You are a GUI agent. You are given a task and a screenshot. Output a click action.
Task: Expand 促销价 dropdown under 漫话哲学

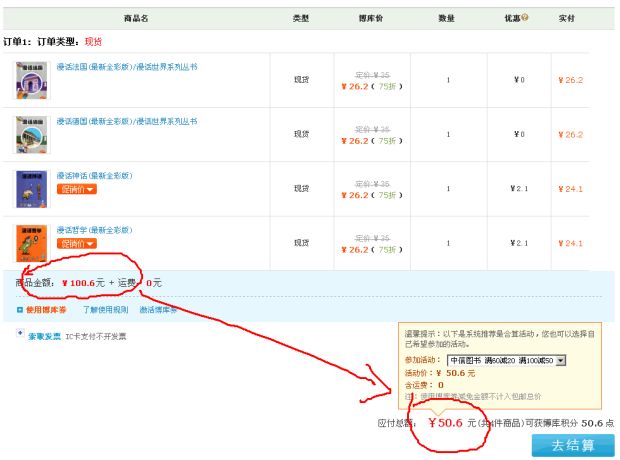(x=77, y=243)
